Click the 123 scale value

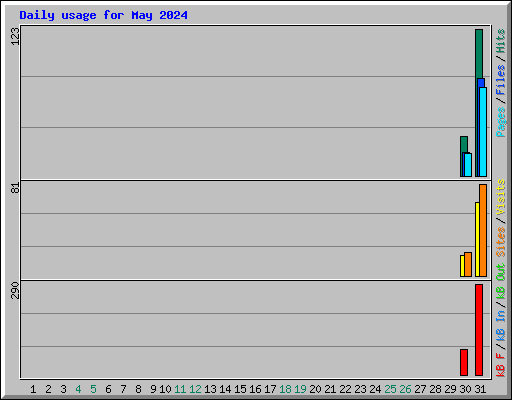(x=15, y=36)
